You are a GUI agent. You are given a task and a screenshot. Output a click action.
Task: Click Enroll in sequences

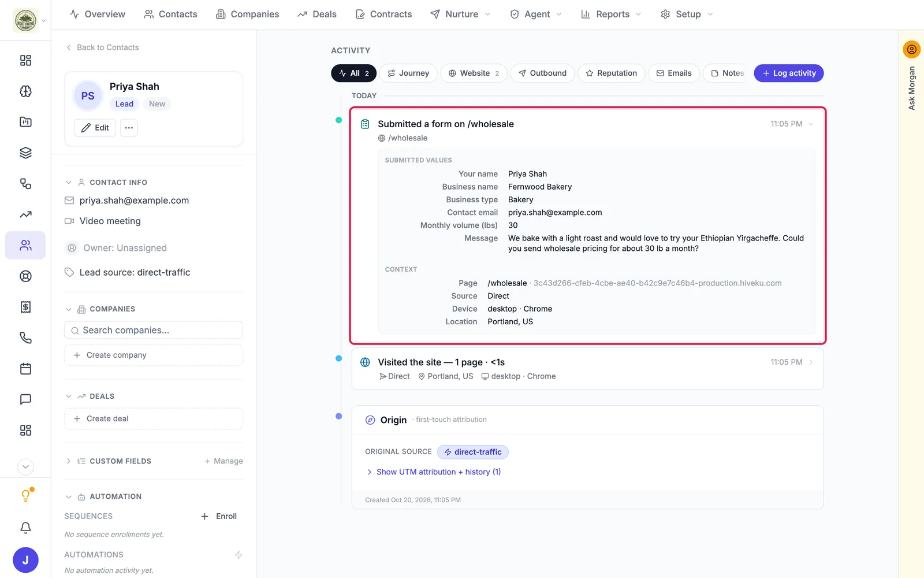(219, 517)
